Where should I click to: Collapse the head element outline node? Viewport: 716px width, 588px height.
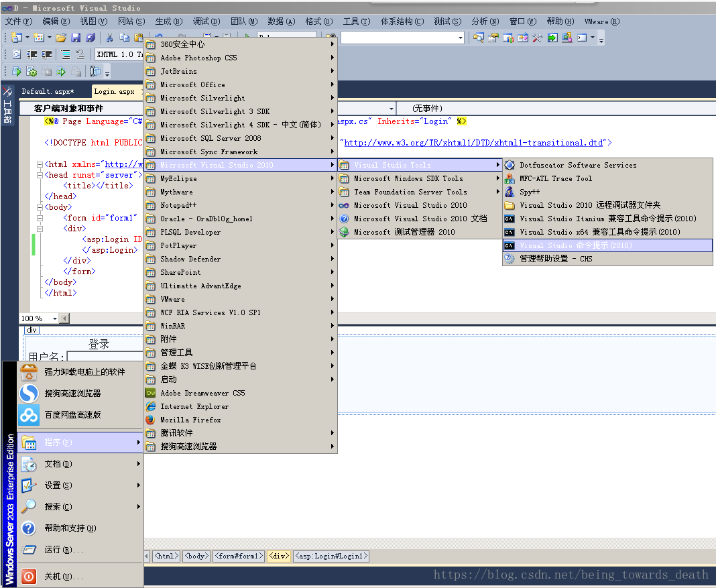click(x=40, y=175)
